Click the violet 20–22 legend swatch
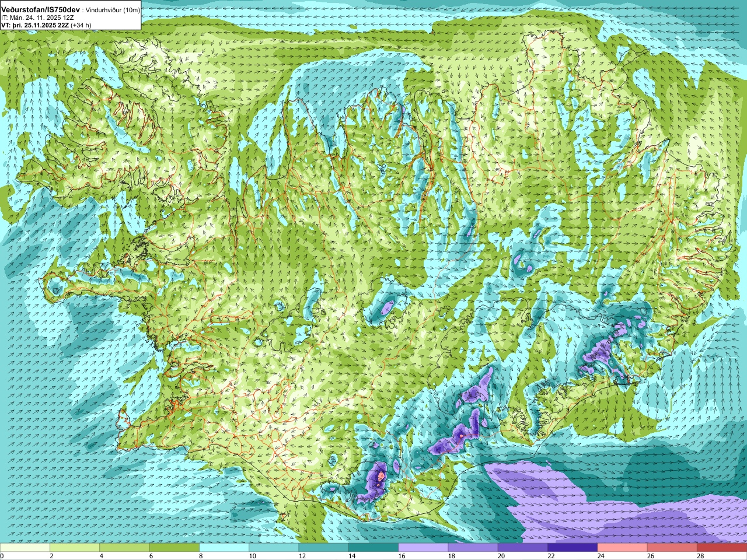 (523, 548)
